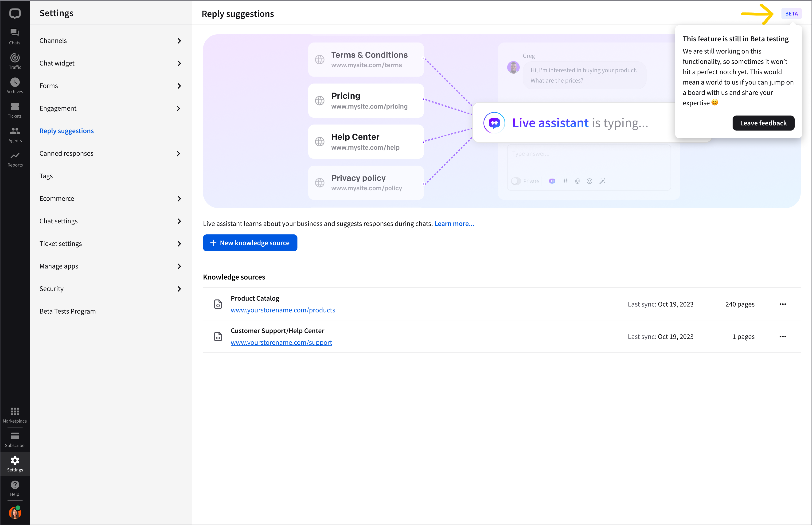Select Tags in settings menu
This screenshot has height=525, width=812.
[x=46, y=176]
